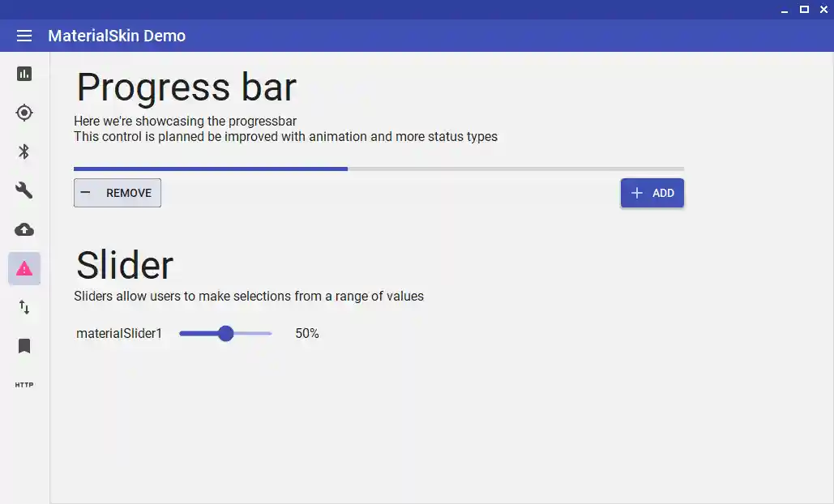Viewport: 834px width, 504px height.
Task: Click the sort arrows sidebar icon
Action: point(24,307)
